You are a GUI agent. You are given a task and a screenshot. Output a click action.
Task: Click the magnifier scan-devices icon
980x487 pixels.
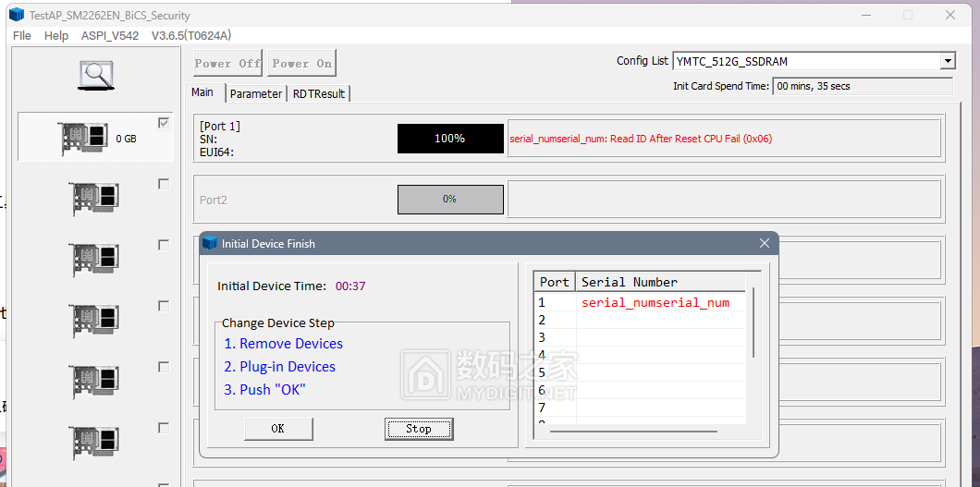95,76
